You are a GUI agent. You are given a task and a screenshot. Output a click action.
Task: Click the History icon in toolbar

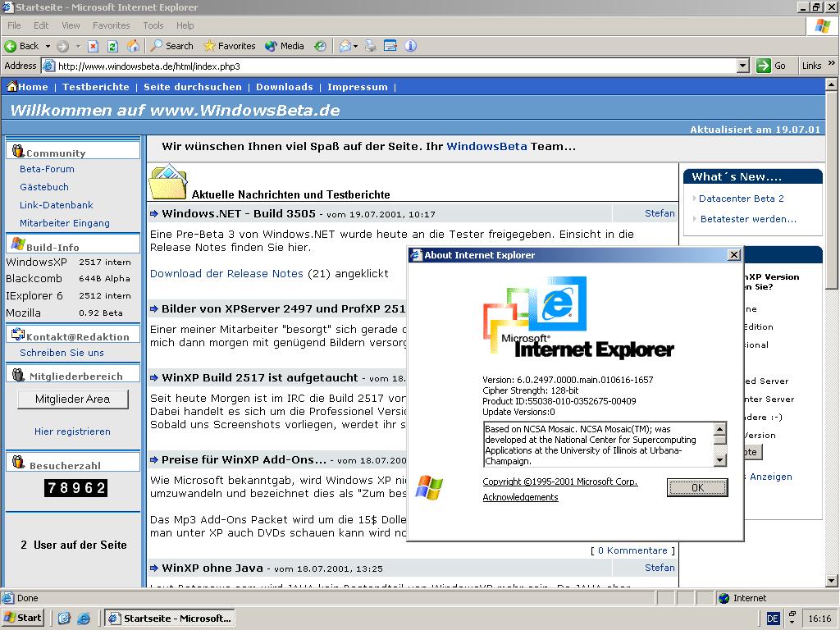pyautogui.click(x=321, y=46)
